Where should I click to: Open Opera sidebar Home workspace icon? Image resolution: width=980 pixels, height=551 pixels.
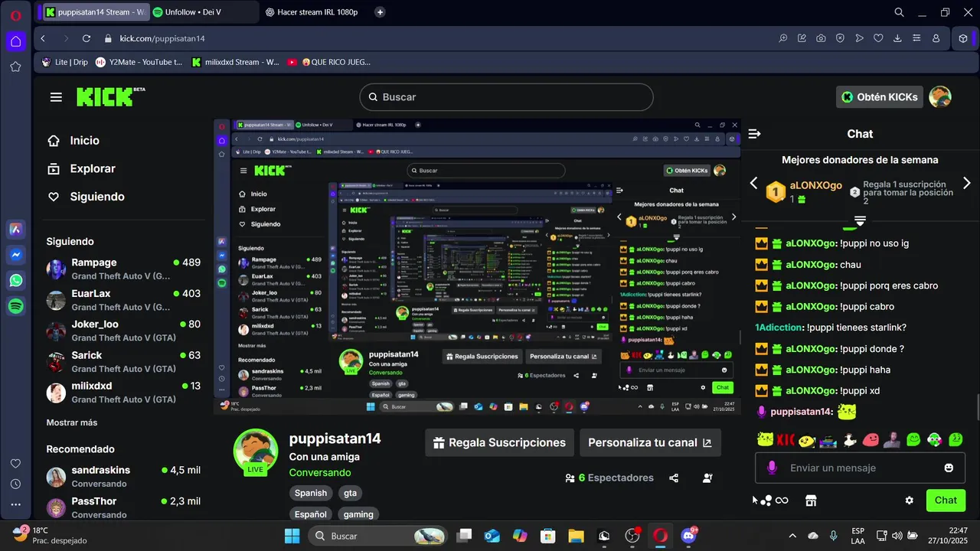15,41
